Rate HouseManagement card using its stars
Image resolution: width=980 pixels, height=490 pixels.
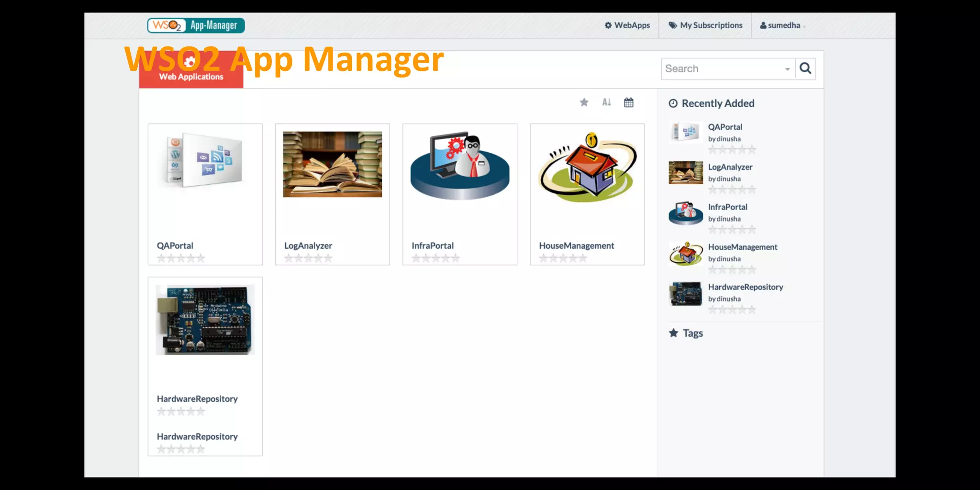[563, 258]
